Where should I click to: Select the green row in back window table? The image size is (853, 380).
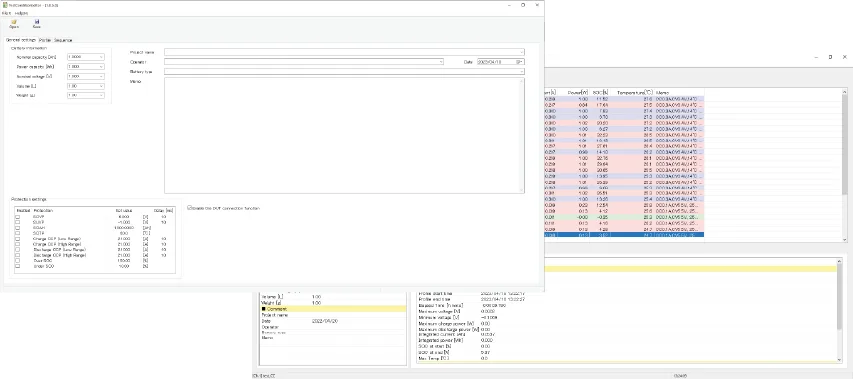point(624,217)
